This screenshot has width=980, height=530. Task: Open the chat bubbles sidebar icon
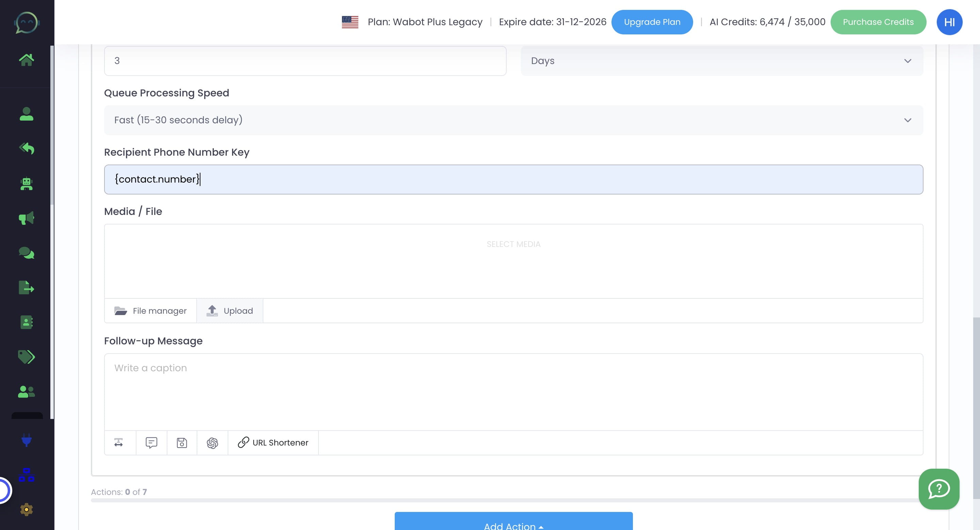tap(26, 253)
